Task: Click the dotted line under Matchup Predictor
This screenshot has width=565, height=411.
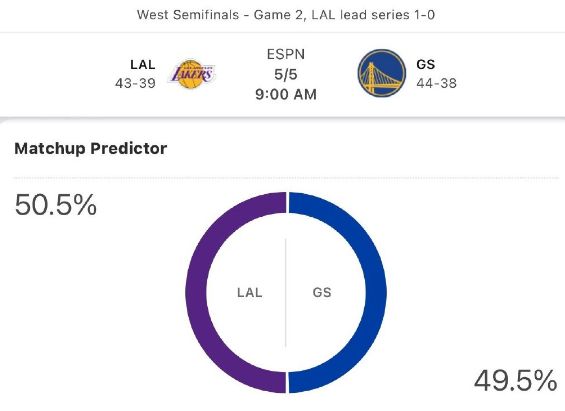Action: 286,178
